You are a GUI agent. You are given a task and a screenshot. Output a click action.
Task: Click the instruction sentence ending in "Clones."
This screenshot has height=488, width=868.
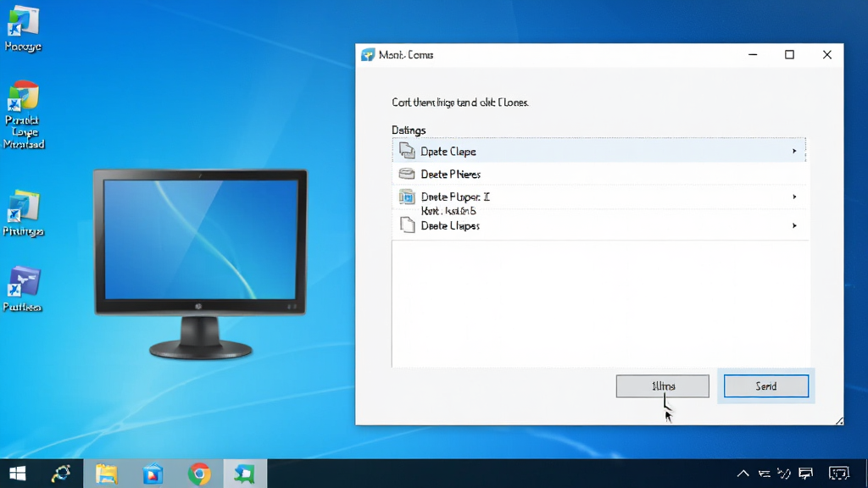[460, 103]
